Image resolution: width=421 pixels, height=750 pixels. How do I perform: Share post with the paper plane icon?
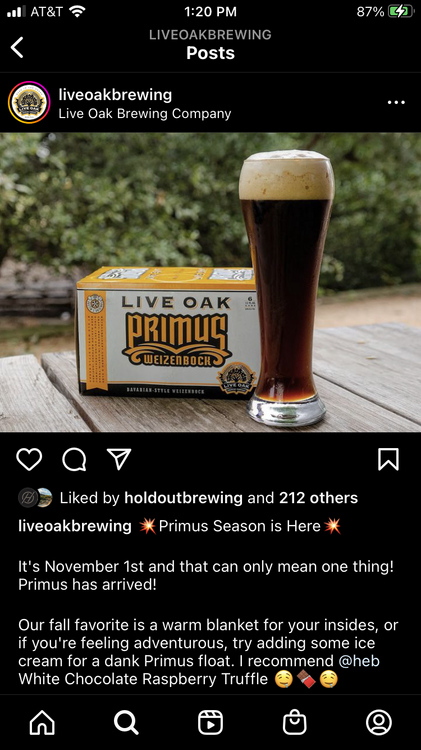tap(119, 459)
